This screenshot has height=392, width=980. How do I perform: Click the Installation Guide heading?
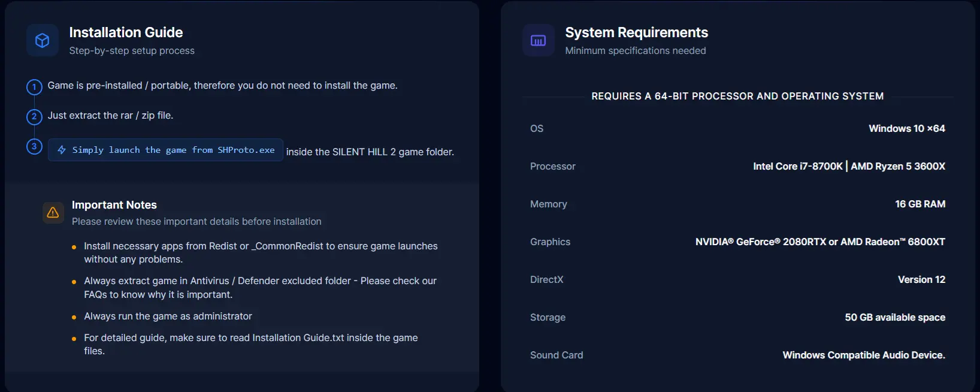coord(126,32)
